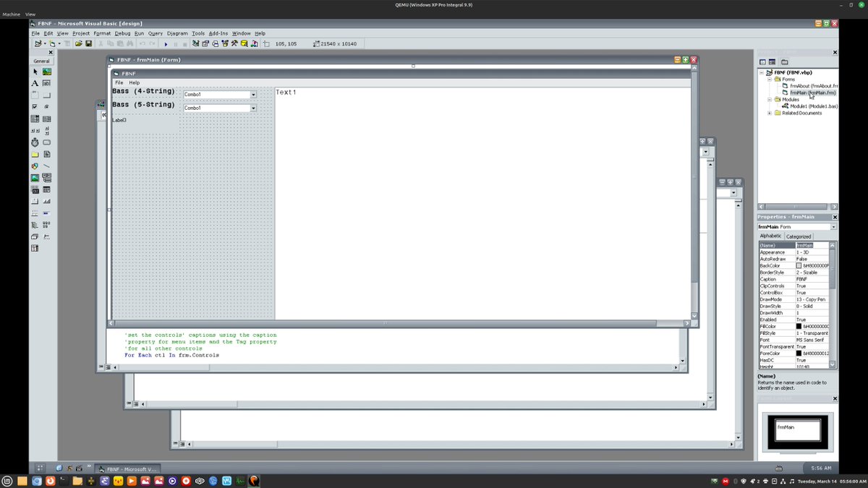Open the Debug menu

click(122, 33)
